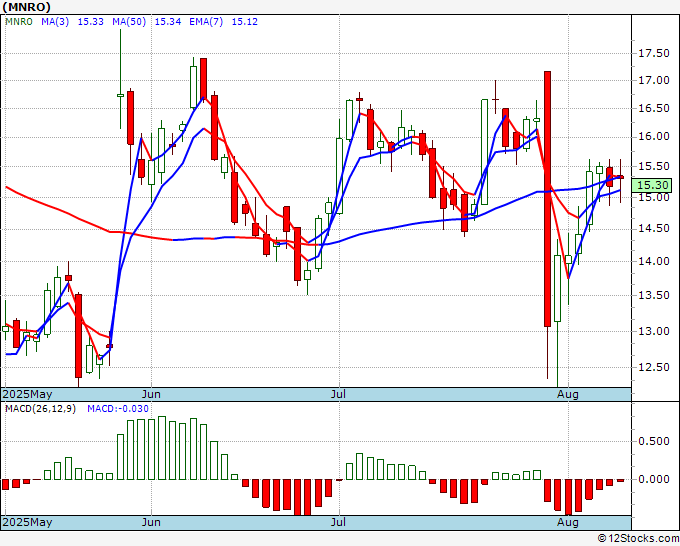The image size is (680, 546).
Task: Click the (MNRO) chart title
Action: [x=26, y=7]
